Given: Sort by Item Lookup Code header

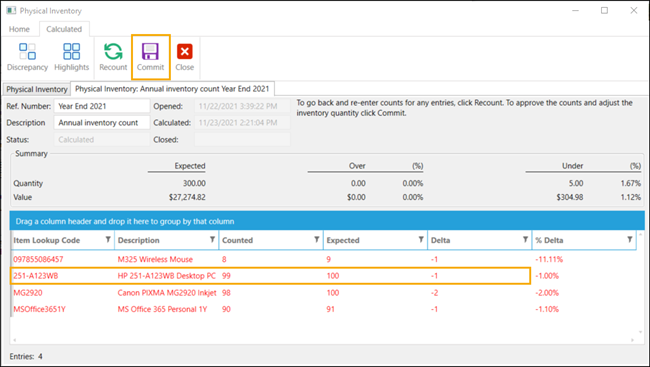Looking at the screenshot, I should pos(46,240).
